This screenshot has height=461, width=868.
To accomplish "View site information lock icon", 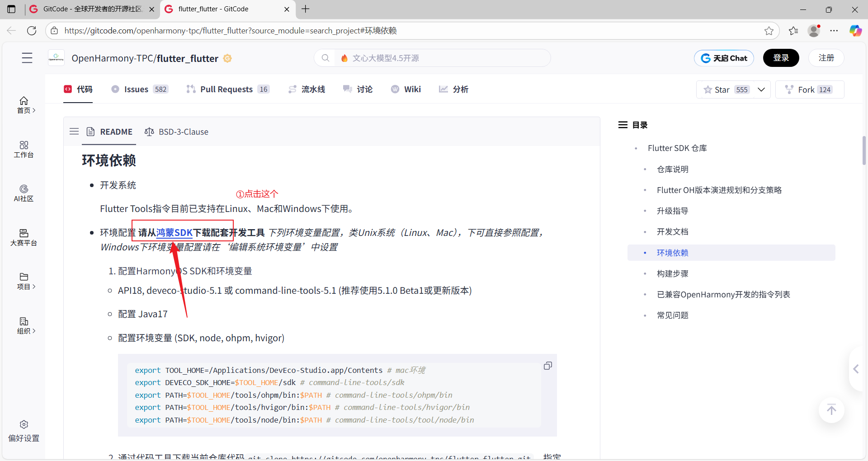I will 54,31.
